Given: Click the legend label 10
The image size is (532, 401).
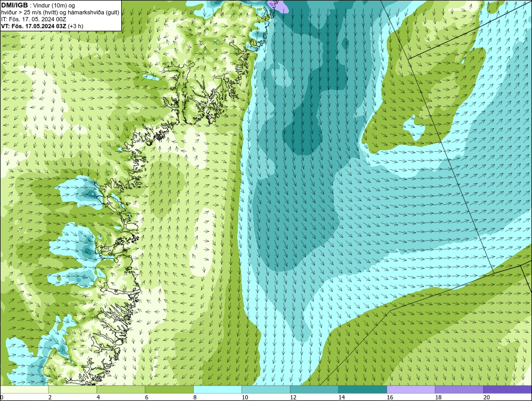Looking at the screenshot, I should [245, 397].
